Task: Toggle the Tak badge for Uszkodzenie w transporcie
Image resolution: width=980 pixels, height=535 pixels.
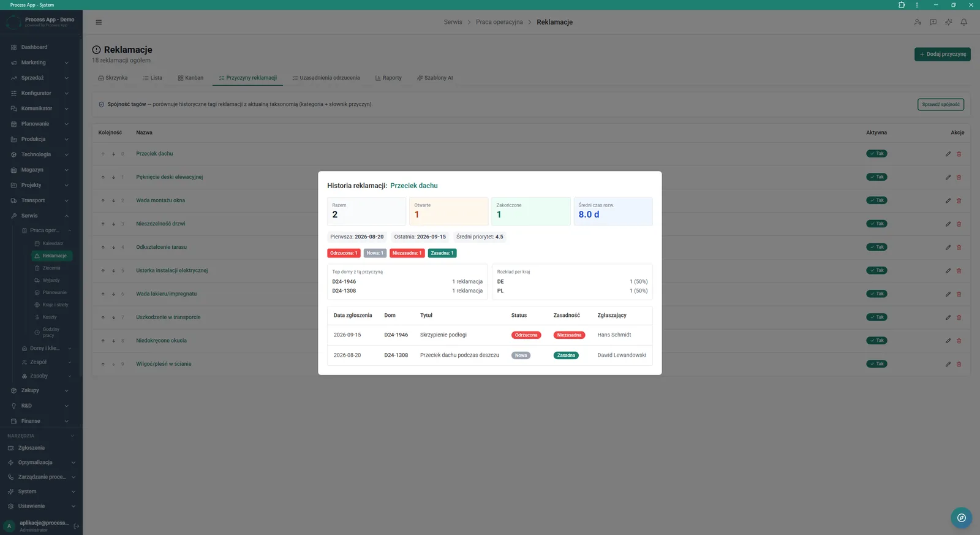Action: point(876,317)
